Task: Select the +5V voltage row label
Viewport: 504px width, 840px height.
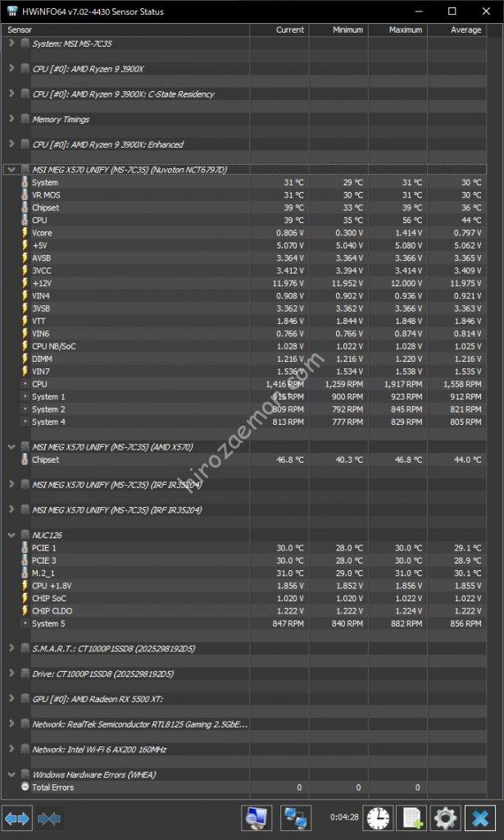Action: click(x=39, y=245)
